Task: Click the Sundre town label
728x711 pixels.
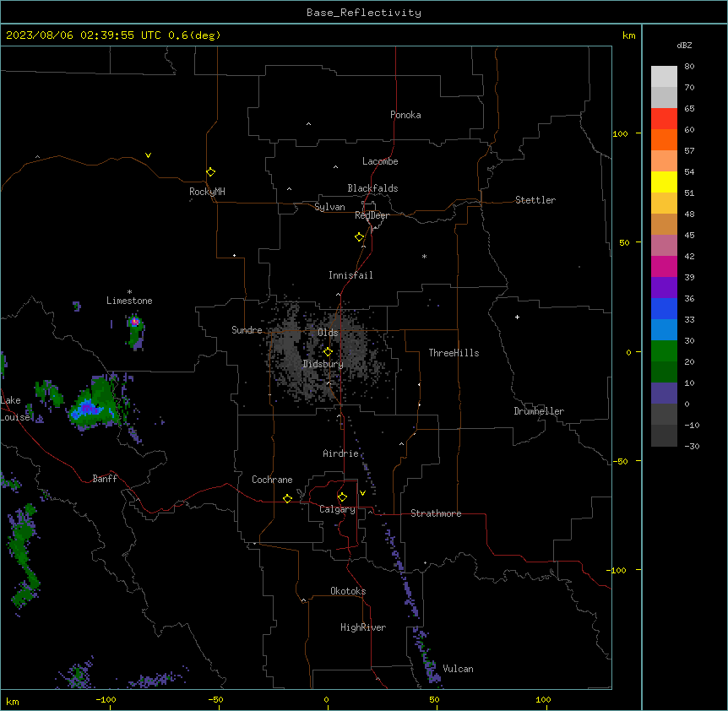Action: pos(247,330)
